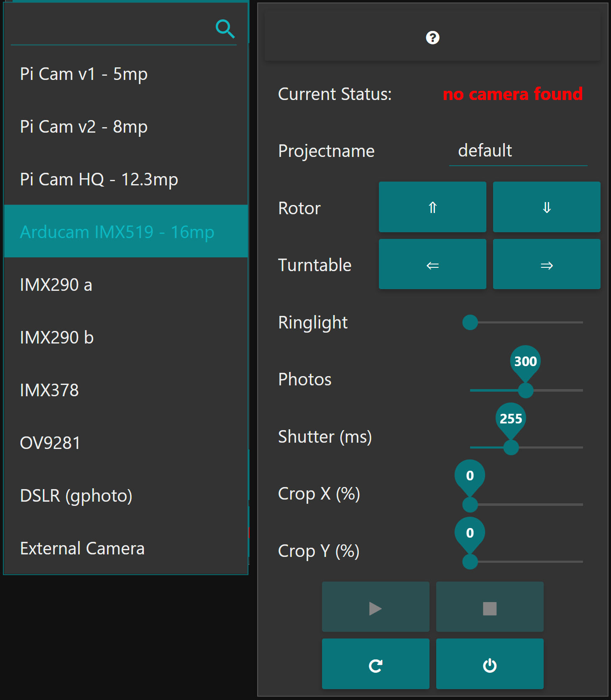Click the restart/reboot icon
Image resolution: width=611 pixels, height=700 pixels.
(x=375, y=664)
